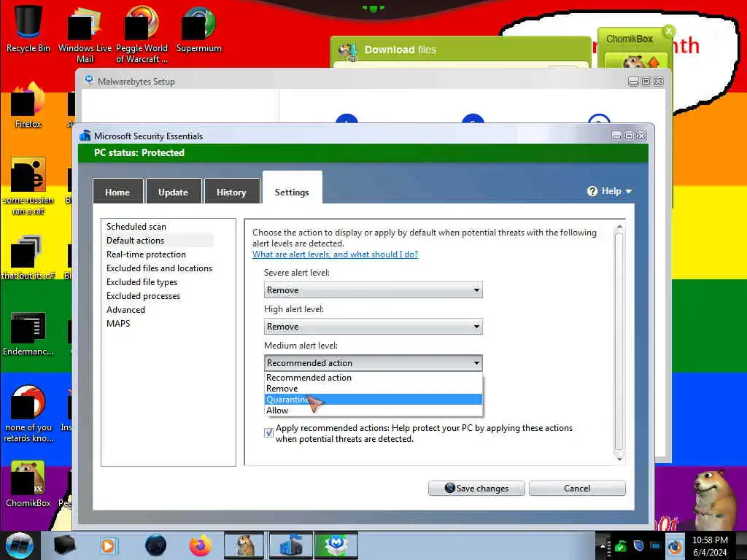This screenshot has height=560, width=747.
Task: Open 'What are alert levels' link
Action: click(335, 254)
